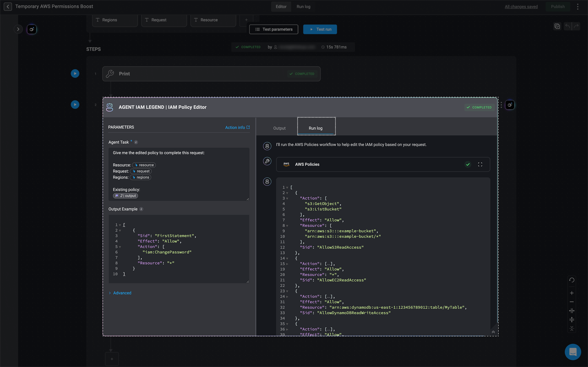588x367 pixels.
Task: Add a new step below the agent
Action: pos(112,359)
